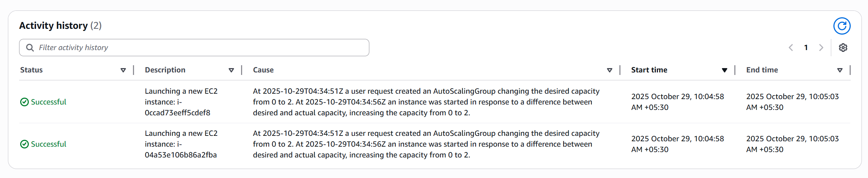Click first row's start time value
868x178 pixels.
pyautogui.click(x=677, y=102)
